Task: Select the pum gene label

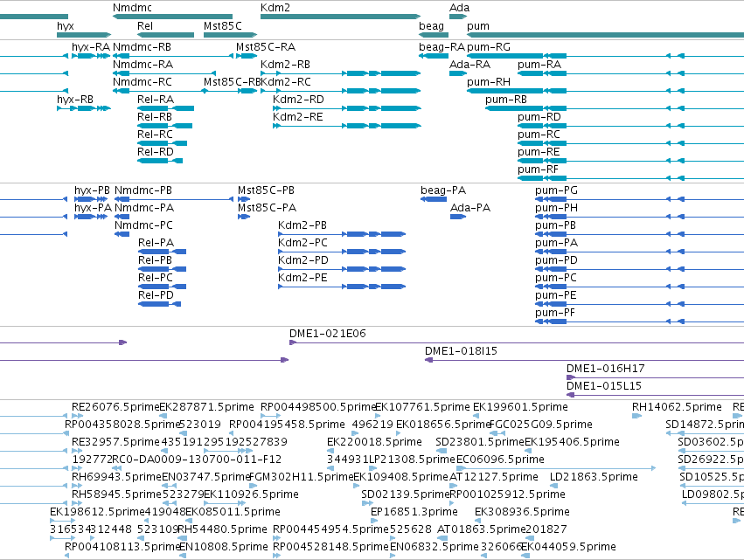Action: (478, 26)
